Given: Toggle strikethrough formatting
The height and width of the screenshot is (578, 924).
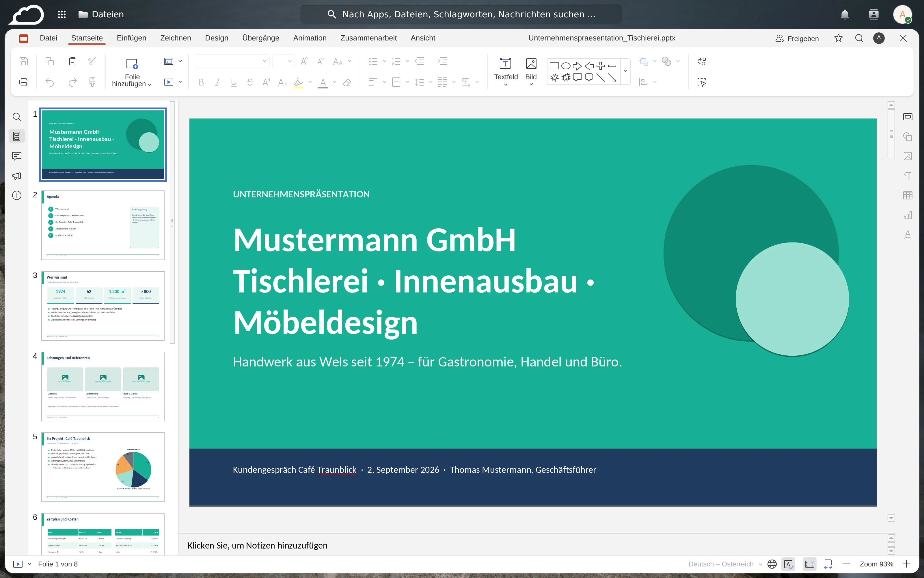Looking at the screenshot, I should click(x=250, y=82).
